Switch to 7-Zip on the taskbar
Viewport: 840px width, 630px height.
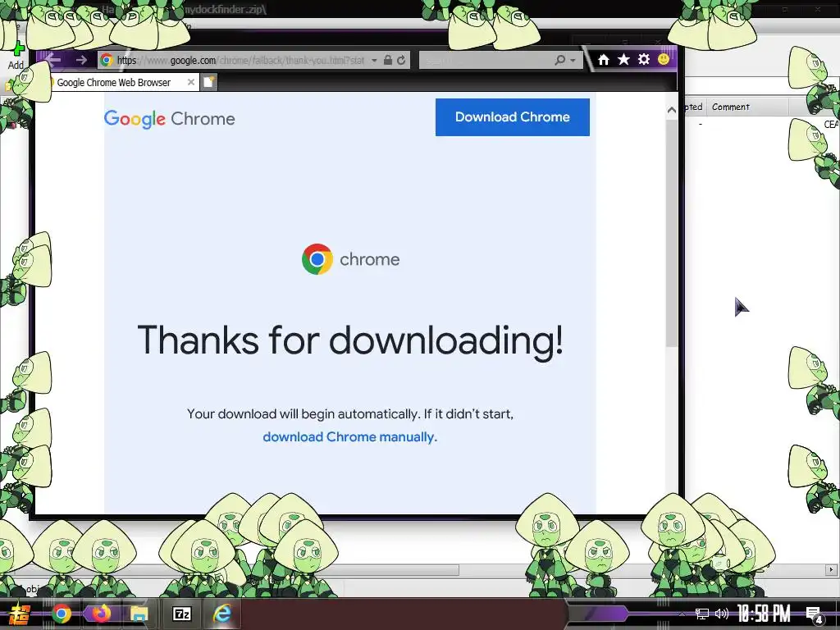point(182,614)
